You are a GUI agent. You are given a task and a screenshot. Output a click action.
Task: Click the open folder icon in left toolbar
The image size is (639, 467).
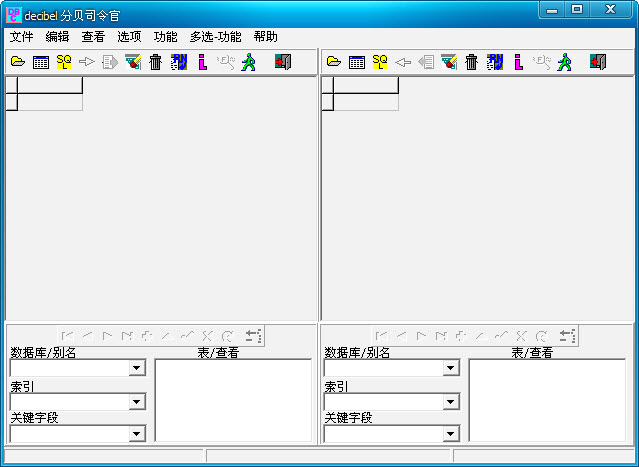tap(18, 62)
